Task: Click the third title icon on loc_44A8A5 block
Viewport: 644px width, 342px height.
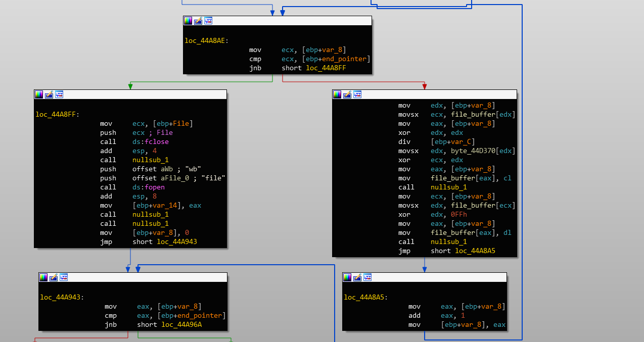Action: click(367, 277)
